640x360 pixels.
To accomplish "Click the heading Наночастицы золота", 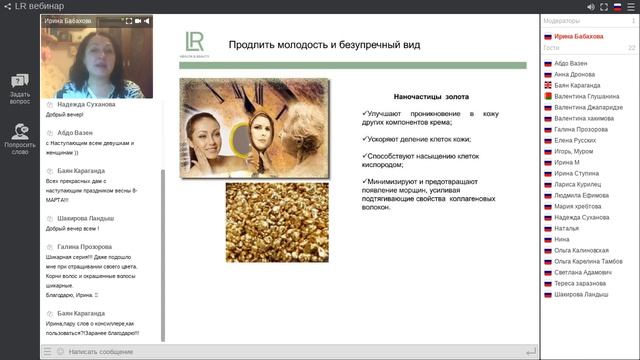I will pos(431,97).
